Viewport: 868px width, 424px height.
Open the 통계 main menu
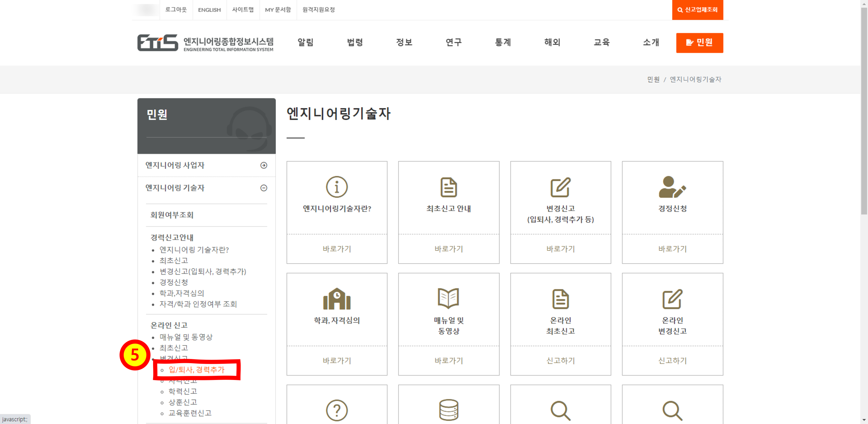503,43
